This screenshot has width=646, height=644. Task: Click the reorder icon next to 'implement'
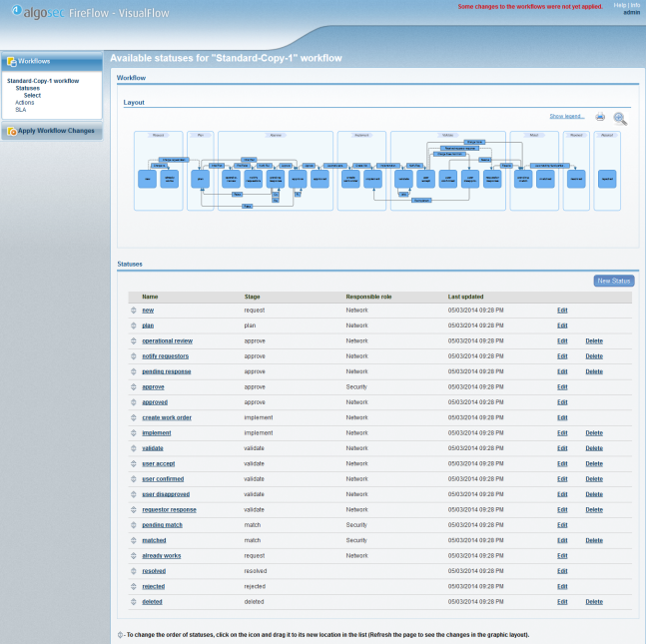point(133,433)
